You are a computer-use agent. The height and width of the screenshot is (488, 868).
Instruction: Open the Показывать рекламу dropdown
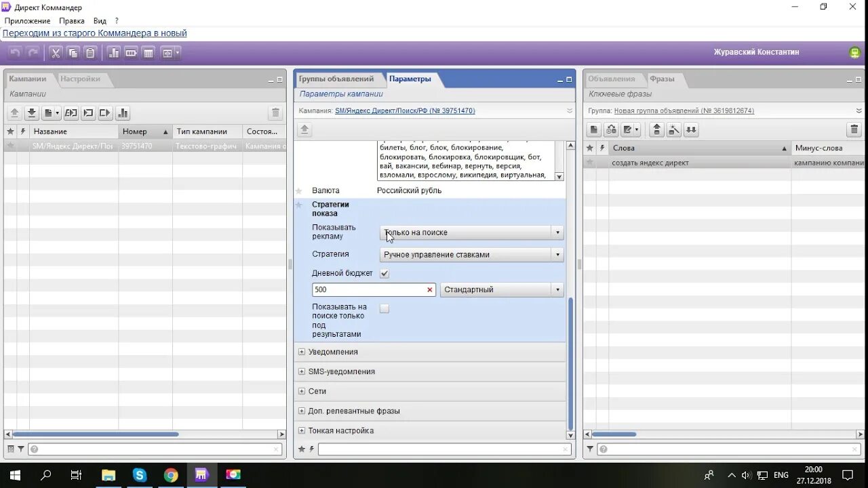(x=471, y=232)
